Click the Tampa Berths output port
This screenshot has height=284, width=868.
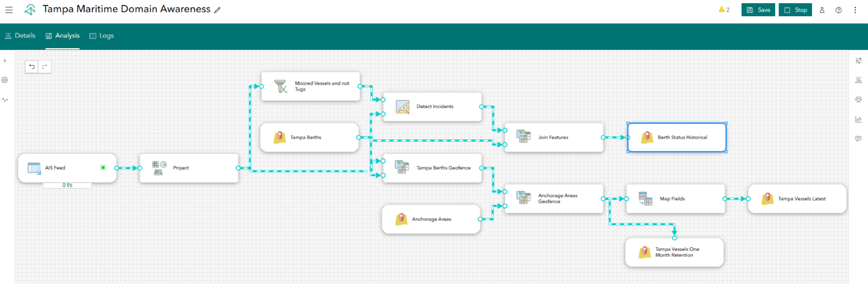(x=358, y=138)
